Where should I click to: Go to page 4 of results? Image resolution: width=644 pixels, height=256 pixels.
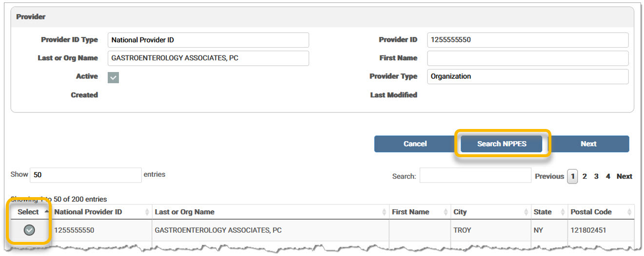[x=608, y=176]
